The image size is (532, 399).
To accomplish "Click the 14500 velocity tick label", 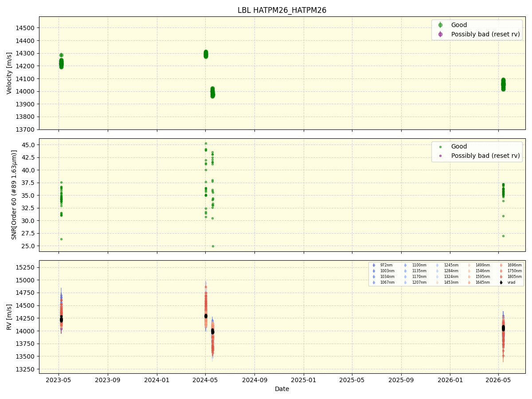I will [x=26, y=28].
